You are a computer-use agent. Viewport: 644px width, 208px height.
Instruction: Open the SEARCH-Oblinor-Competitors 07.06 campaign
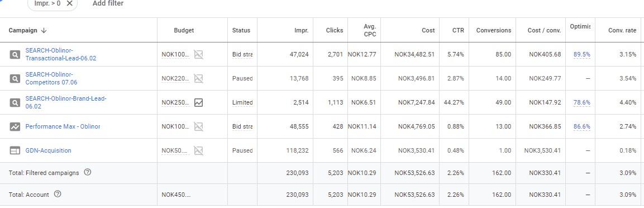tap(51, 78)
